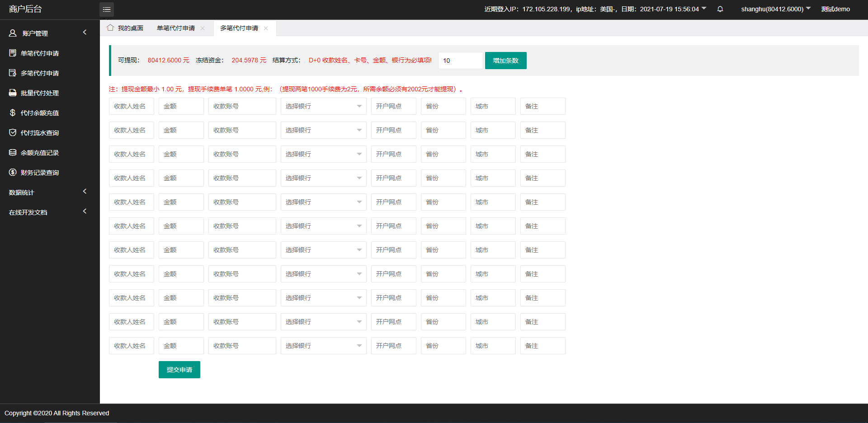The image size is (868, 423).
Task: Open 财务记录查询 in the sidebar
Action: 40,173
